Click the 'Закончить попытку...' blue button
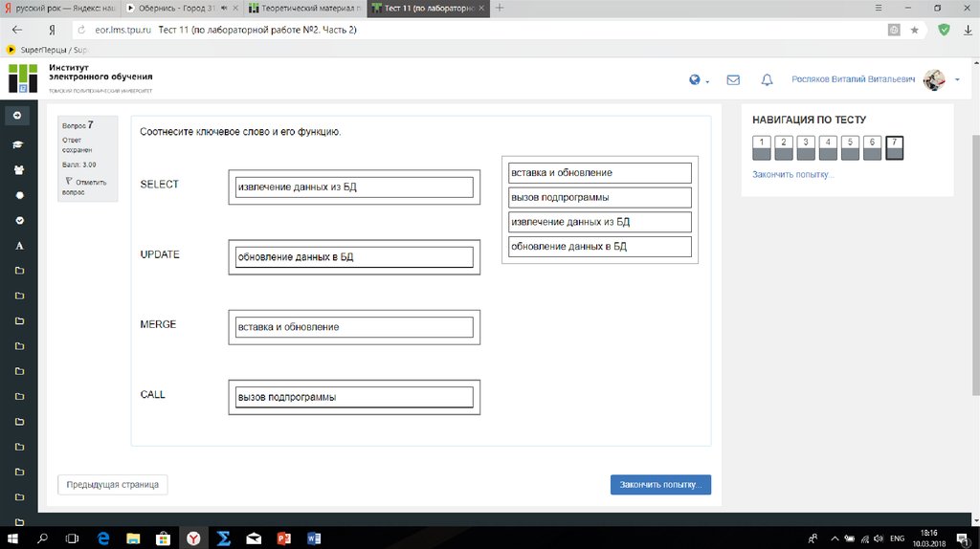Image resolution: width=980 pixels, height=549 pixels. pos(660,485)
